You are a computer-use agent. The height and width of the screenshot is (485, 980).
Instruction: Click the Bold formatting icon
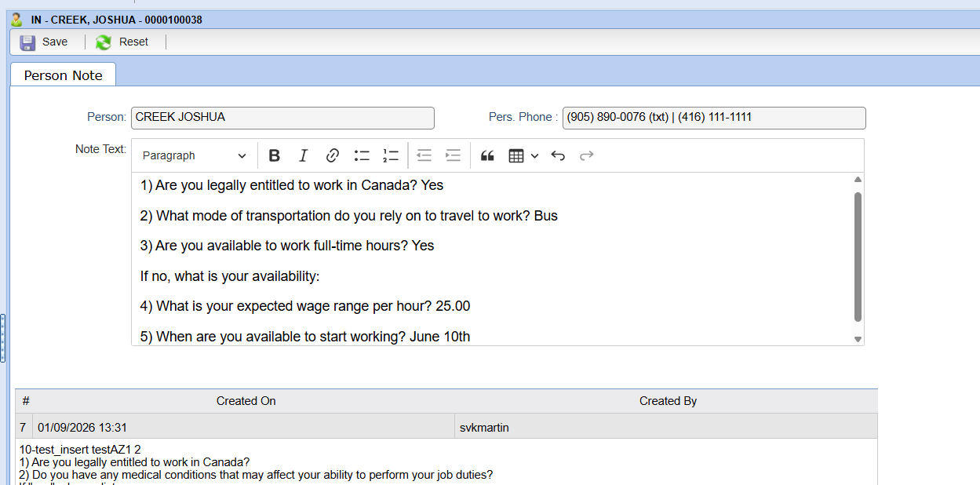(274, 155)
